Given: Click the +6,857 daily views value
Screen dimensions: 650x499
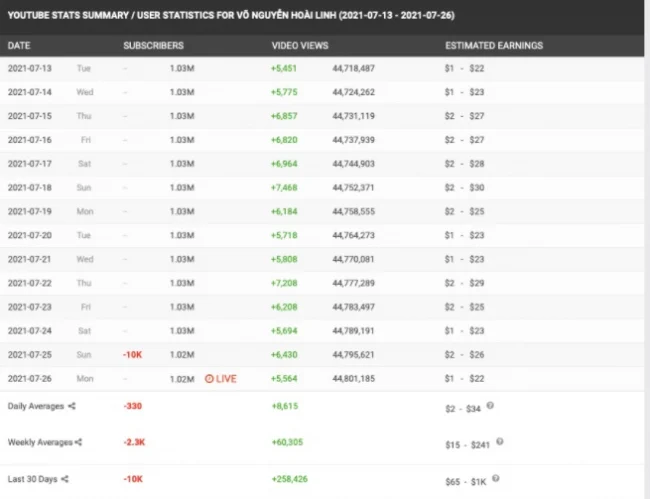Looking at the screenshot, I should point(284,116).
